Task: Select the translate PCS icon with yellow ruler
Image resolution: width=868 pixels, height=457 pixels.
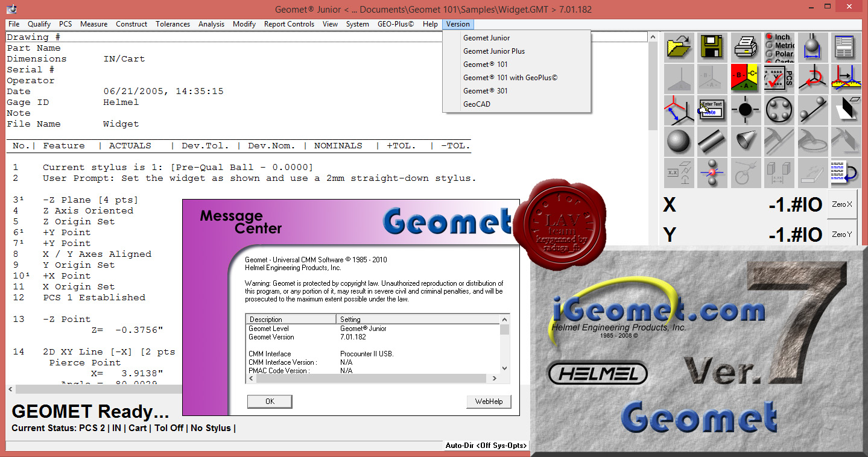Action: [845, 78]
